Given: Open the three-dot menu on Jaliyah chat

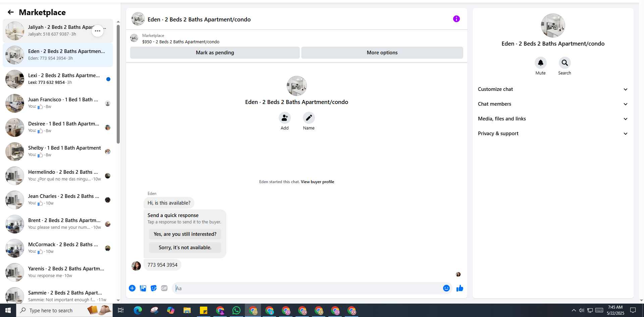Looking at the screenshot, I should pos(98,31).
